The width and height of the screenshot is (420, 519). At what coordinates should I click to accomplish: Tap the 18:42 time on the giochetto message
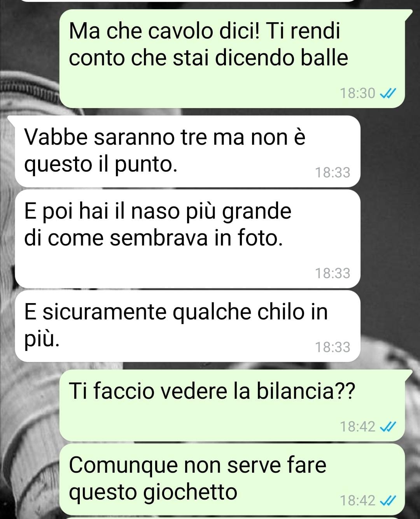(357, 500)
